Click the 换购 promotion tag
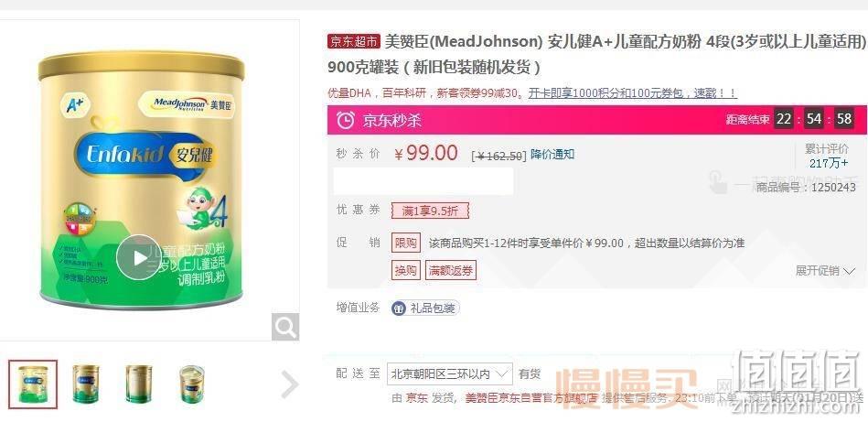The image size is (868, 422). pos(406,270)
